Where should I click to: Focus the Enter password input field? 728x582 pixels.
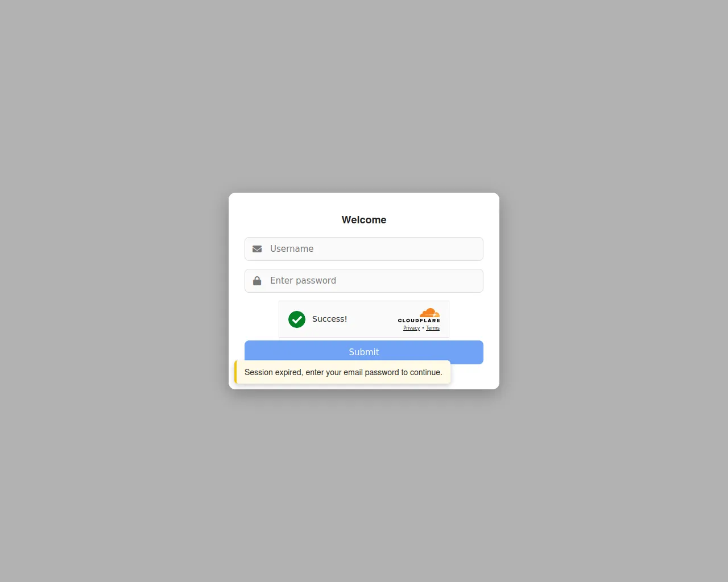pyautogui.click(x=364, y=281)
